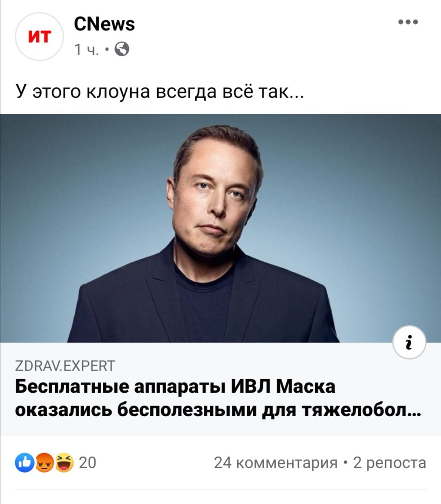This screenshot has width=441, height=504.
Task: Open the article preview photo
Action: point(220,228)
